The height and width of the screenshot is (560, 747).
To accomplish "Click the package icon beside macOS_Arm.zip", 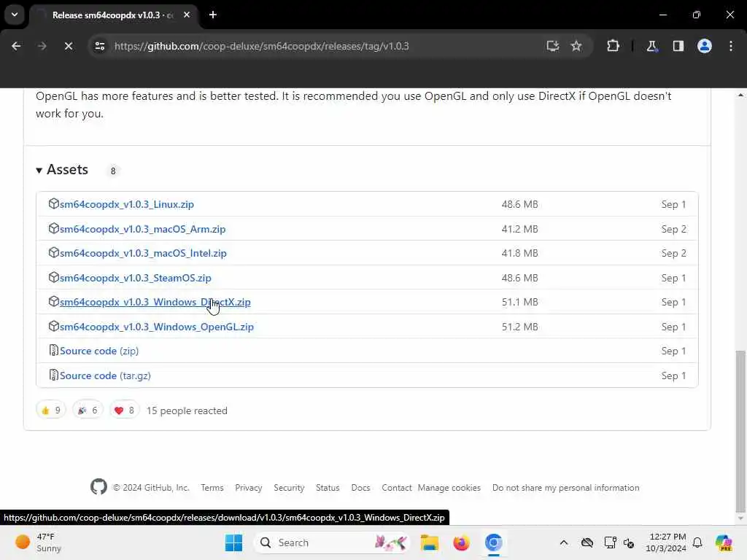I will 53,228.
